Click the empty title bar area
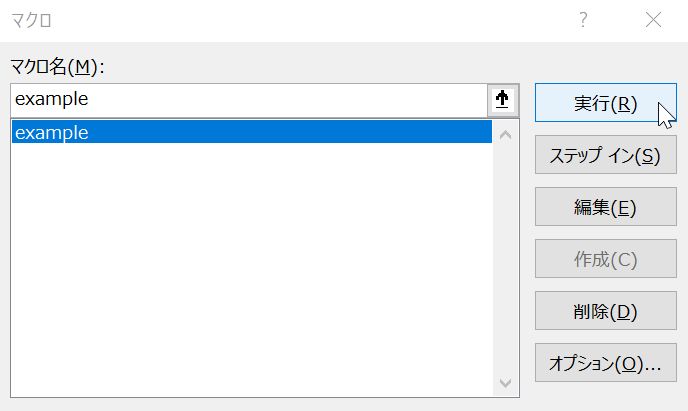 pos(300,20)
